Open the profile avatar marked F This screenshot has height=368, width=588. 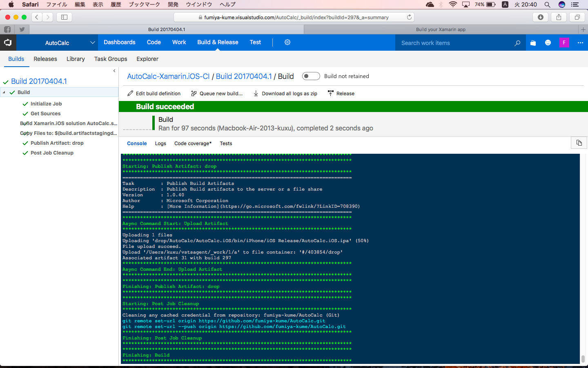564,42
